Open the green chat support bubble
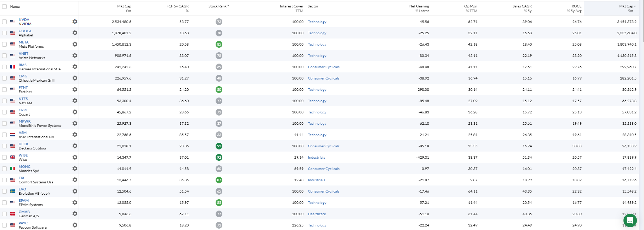 (x=630, y=220)
